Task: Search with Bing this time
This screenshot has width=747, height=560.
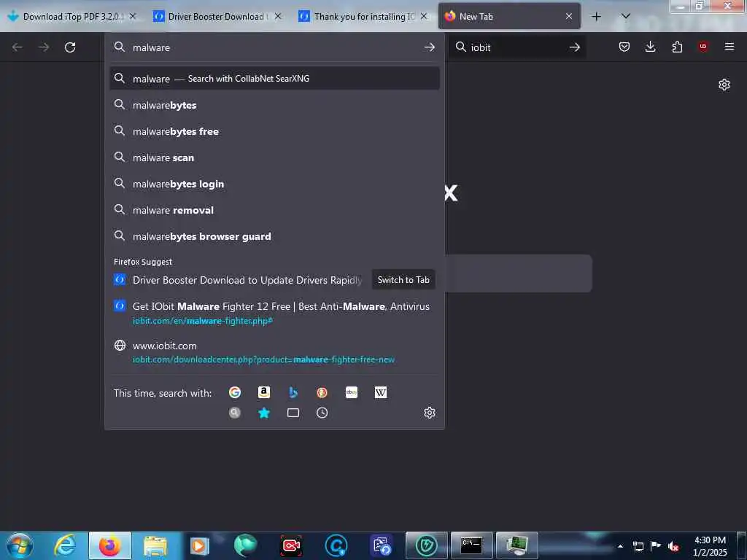Action: tap(293, 392)
